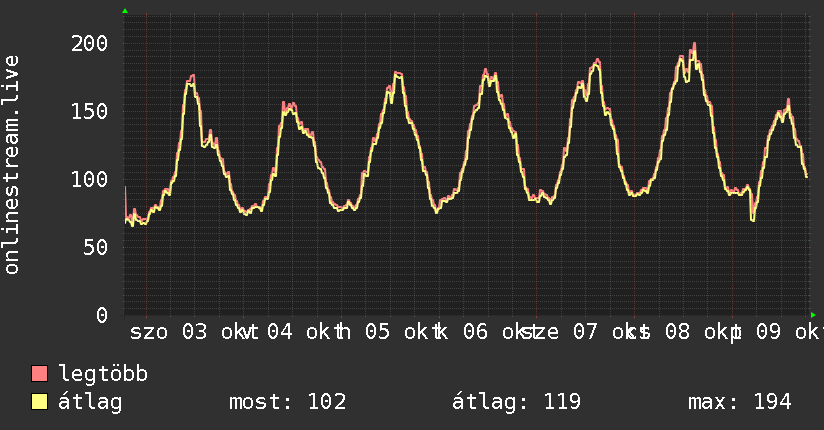The image size is (824, 430).
Task: Click the green arrow ending the x-axis
Action: point(813,315)
